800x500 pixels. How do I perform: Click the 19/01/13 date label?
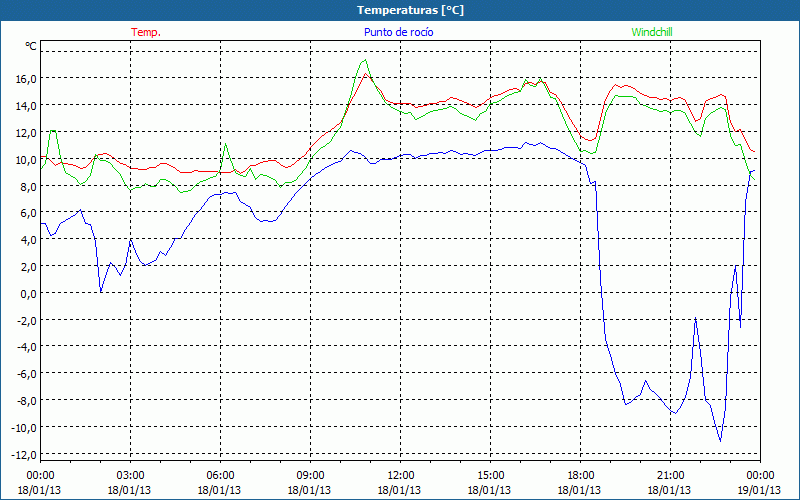[759, 490]
